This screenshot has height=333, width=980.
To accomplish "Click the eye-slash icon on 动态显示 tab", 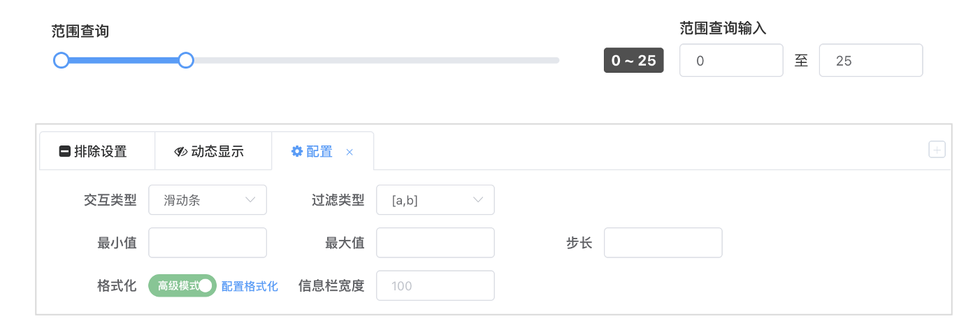I will click(181, 151).
